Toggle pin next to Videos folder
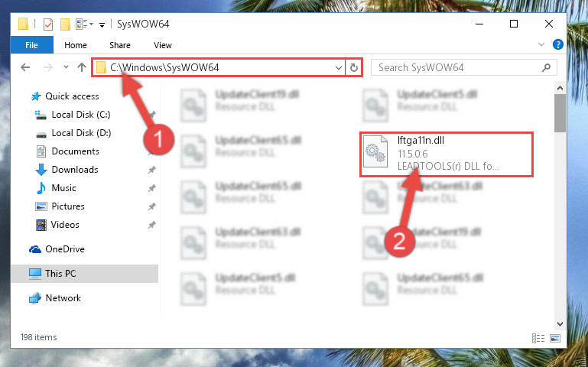 (151, 225)
